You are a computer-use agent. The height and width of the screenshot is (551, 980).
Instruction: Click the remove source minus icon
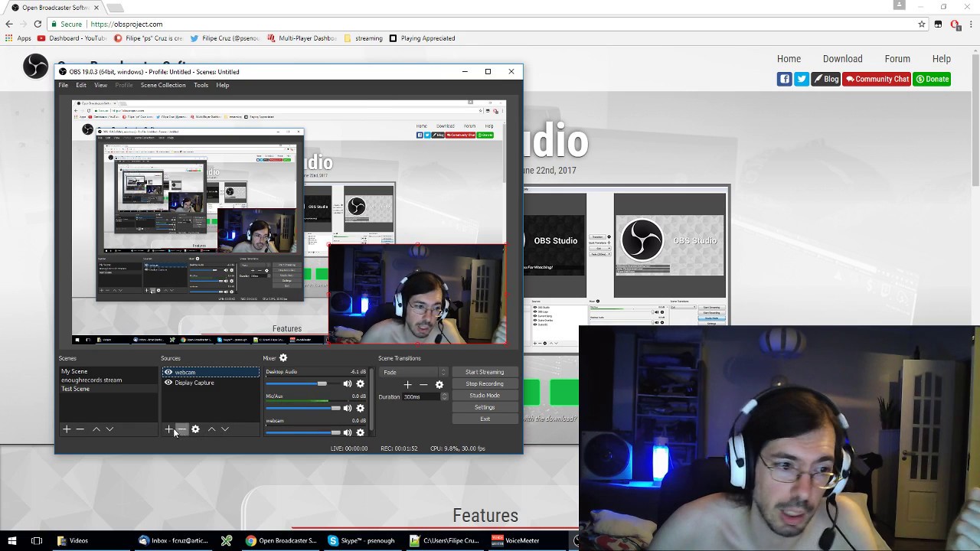tap(181, 429)
